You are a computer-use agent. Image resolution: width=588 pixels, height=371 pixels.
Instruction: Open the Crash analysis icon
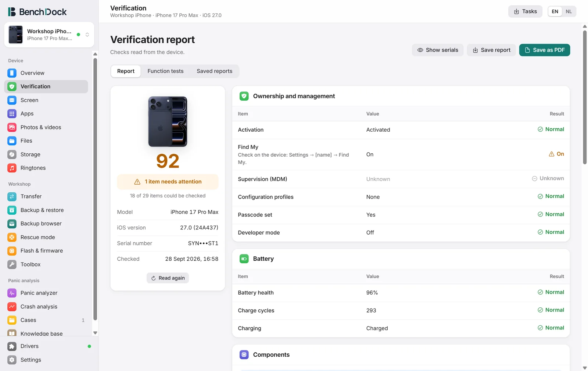(12, 307)
